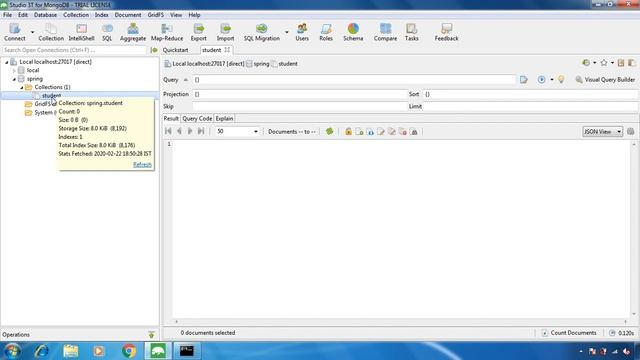Open the SQL Migration tool
Viewport: 640px width, 360px height.
point(262,32)
